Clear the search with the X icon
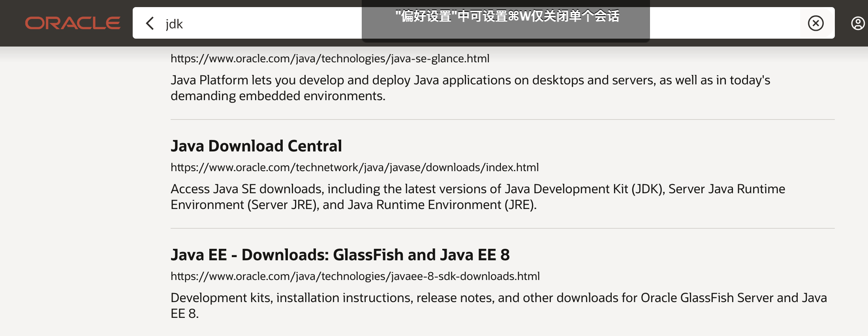Image resolution: width=868 pixels, height=336 pixels. tap(815, 23)
